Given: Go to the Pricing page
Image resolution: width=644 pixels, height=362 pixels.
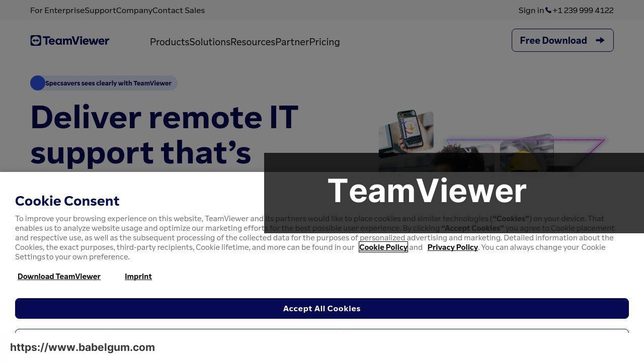Looking at the screenshot, I should [325, 42].
